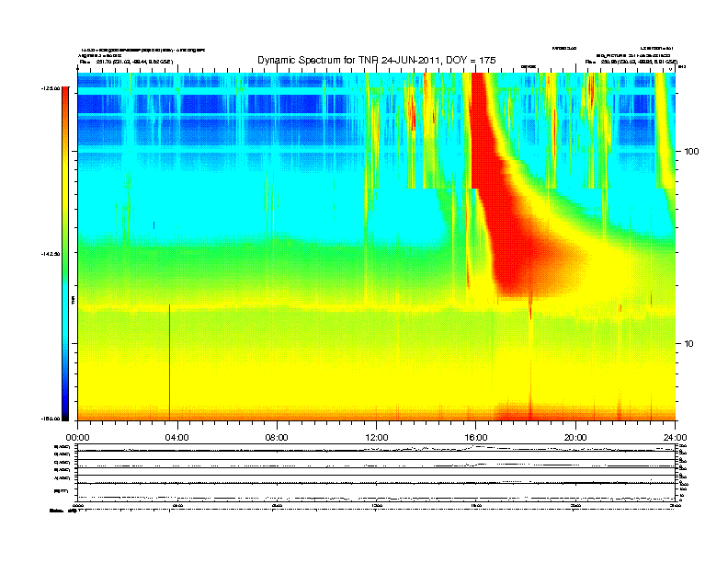Click the yellow plasma line band near 08:00
This screenshot has width=728, height=563.
click(277, 306)
